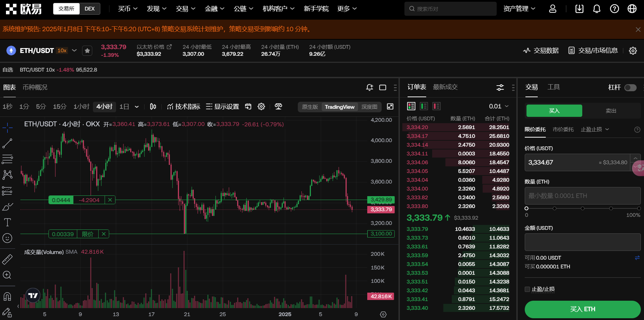Open the 币种概况 tab

click(35, 87)
